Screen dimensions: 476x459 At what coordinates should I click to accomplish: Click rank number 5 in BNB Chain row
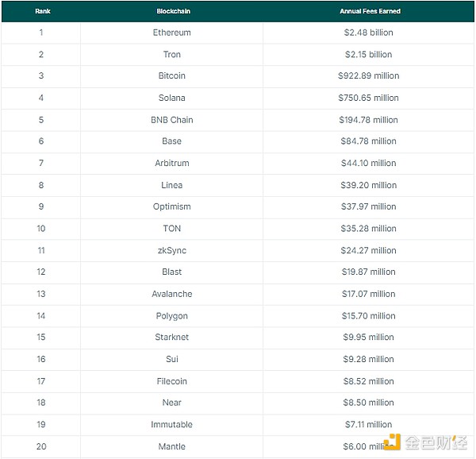point(41,120)
